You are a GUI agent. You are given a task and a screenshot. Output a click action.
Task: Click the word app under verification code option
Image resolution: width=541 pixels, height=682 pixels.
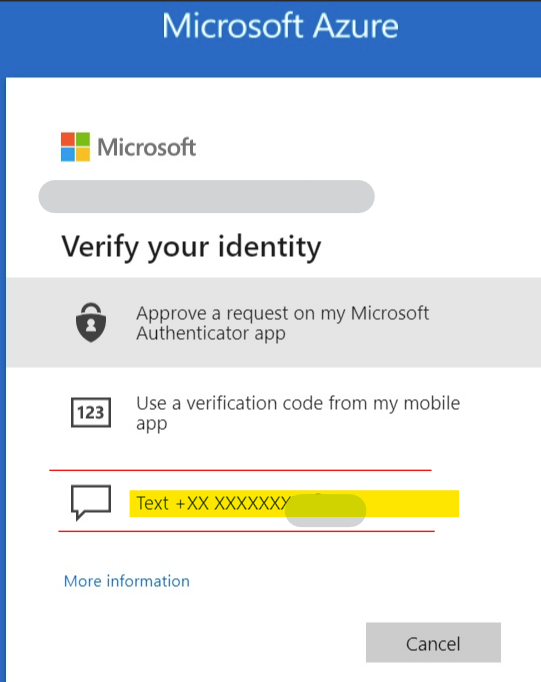click(151, 424)
